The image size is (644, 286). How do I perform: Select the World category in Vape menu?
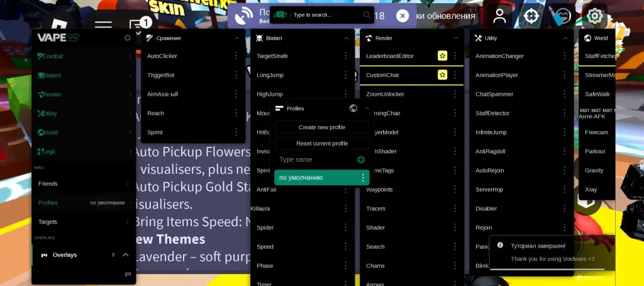tap(84, 132)
